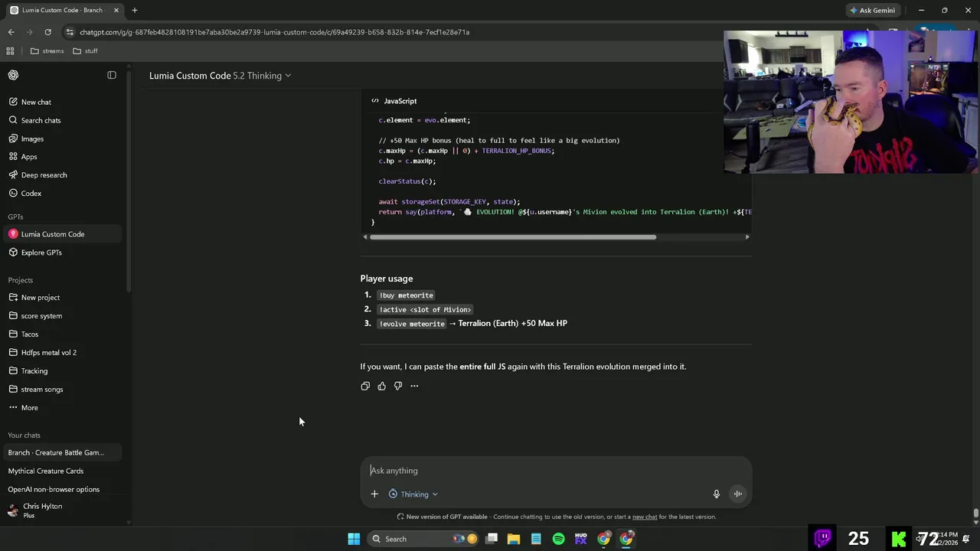The height and width of the screenshot is (551, 980).
Task: Click Ask Gemini button
Action: coord(872,10)
